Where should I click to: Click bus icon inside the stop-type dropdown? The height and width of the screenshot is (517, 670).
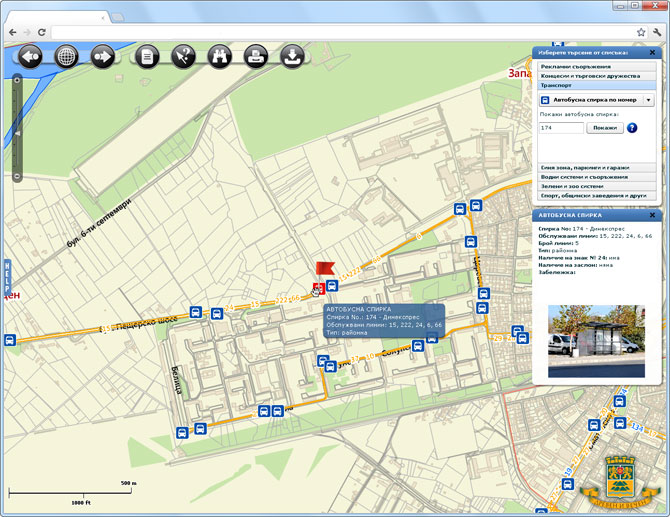[545, 100]
